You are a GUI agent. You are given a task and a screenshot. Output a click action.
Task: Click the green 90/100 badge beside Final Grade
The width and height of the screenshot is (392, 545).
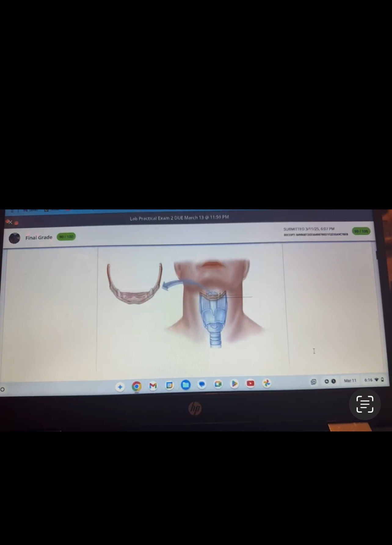[66, 237]
